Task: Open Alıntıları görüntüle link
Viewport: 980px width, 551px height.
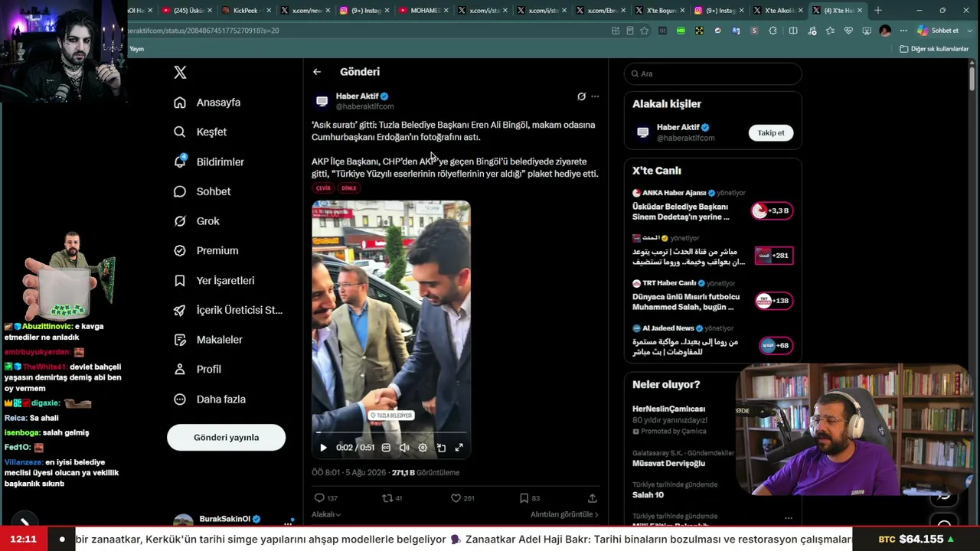Action: coord(564,515)
